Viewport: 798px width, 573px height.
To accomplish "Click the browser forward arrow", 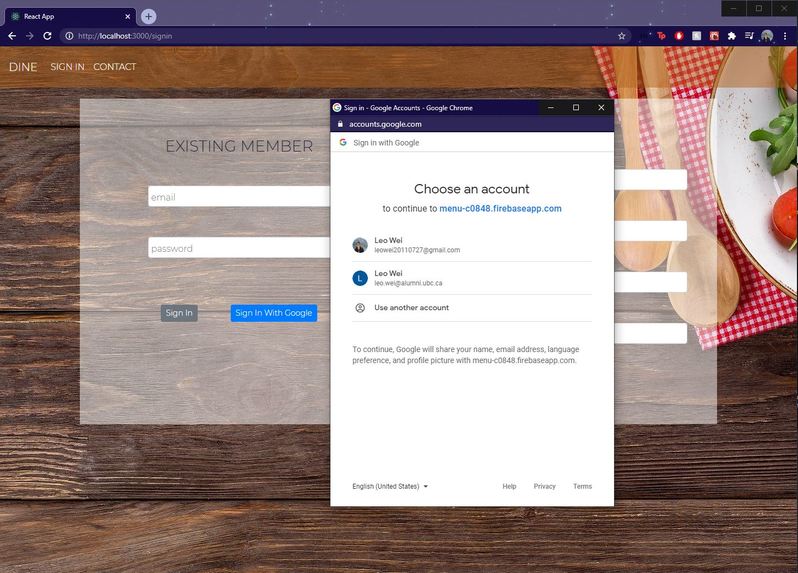I will (x=30, y=36).
